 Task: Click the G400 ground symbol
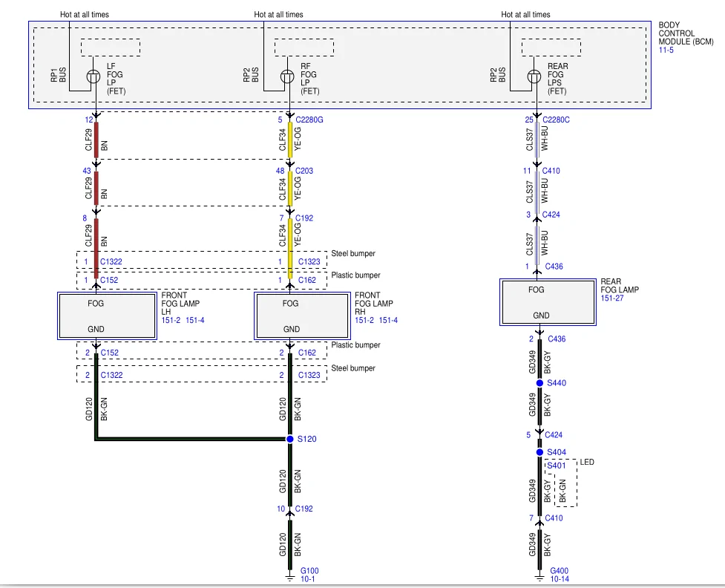point(539,578)
